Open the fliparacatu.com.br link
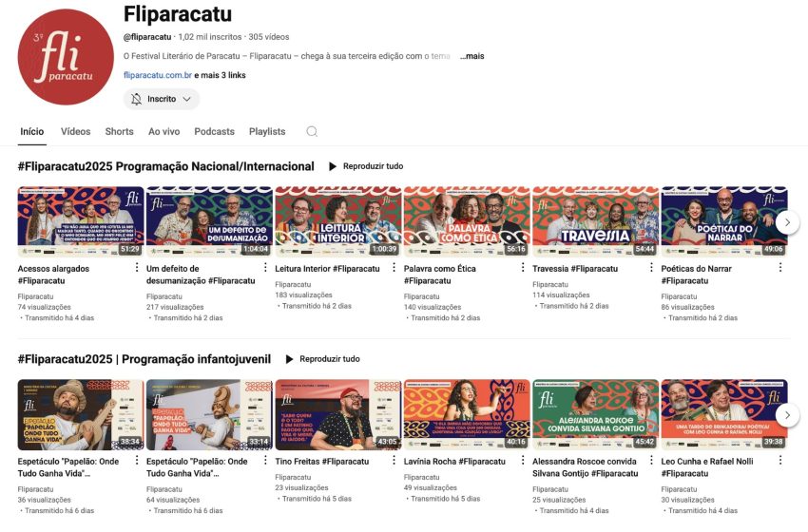 [x=158, y=75]
